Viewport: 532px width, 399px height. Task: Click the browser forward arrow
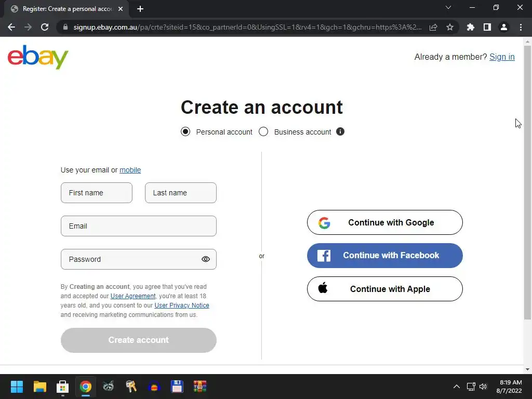[x=28, y=27]
